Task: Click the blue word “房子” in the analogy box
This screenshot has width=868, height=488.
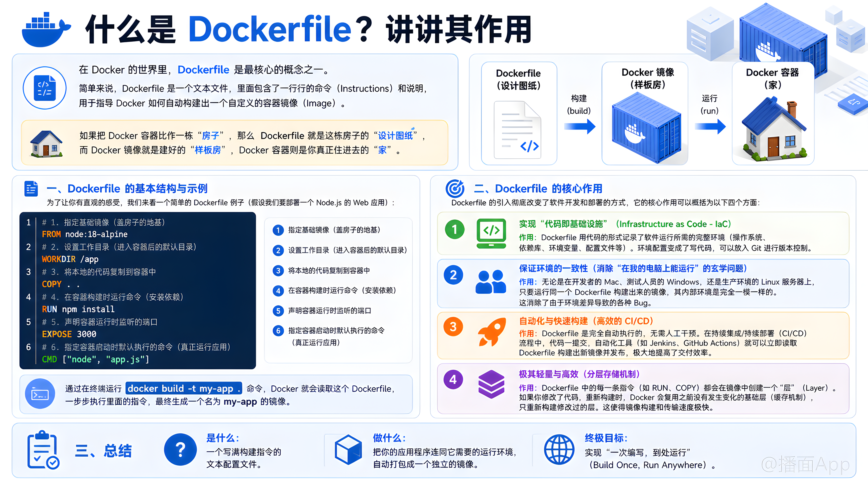Action: pos(211,136)
